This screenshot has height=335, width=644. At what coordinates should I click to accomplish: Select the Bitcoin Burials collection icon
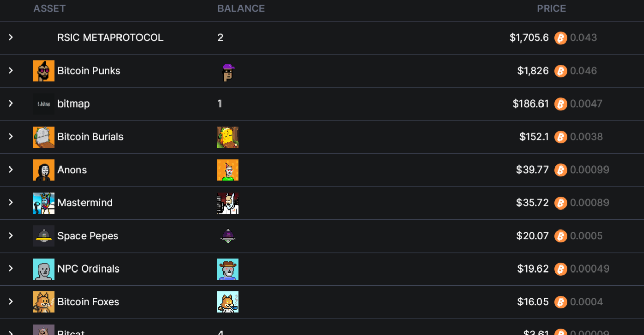click(x=44, y=137)
